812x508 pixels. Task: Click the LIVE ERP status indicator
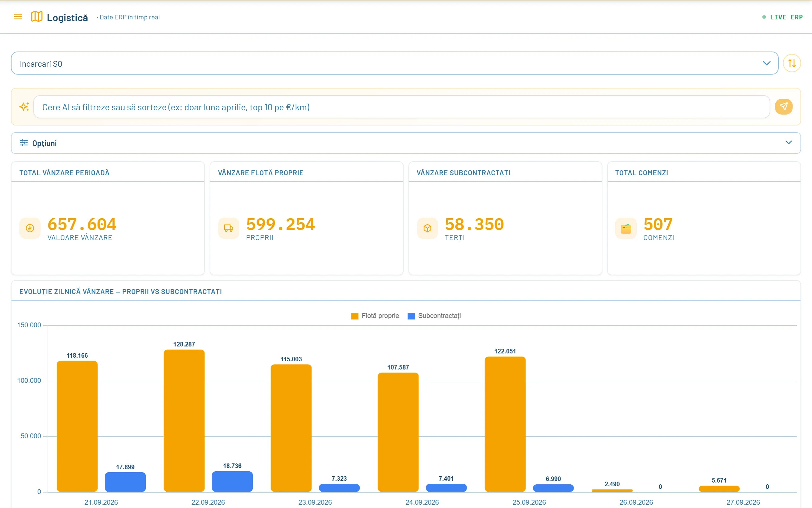(782, 17)
